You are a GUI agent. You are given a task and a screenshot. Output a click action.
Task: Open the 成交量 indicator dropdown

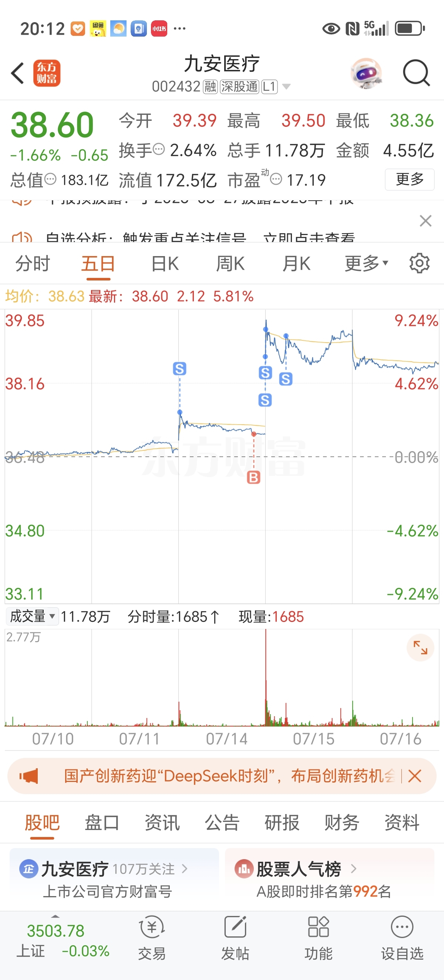pyautogui.click(x=32, y=616)
